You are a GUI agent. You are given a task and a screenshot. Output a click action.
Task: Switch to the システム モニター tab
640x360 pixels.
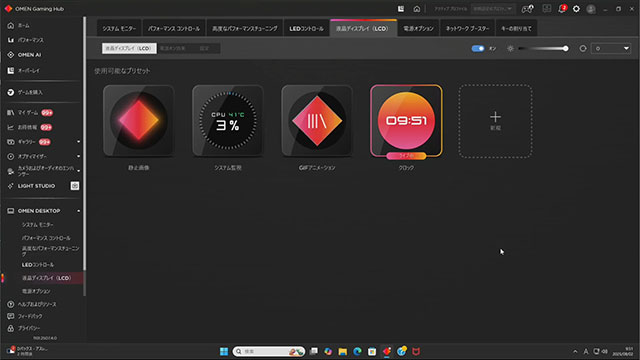coord(119,28)
